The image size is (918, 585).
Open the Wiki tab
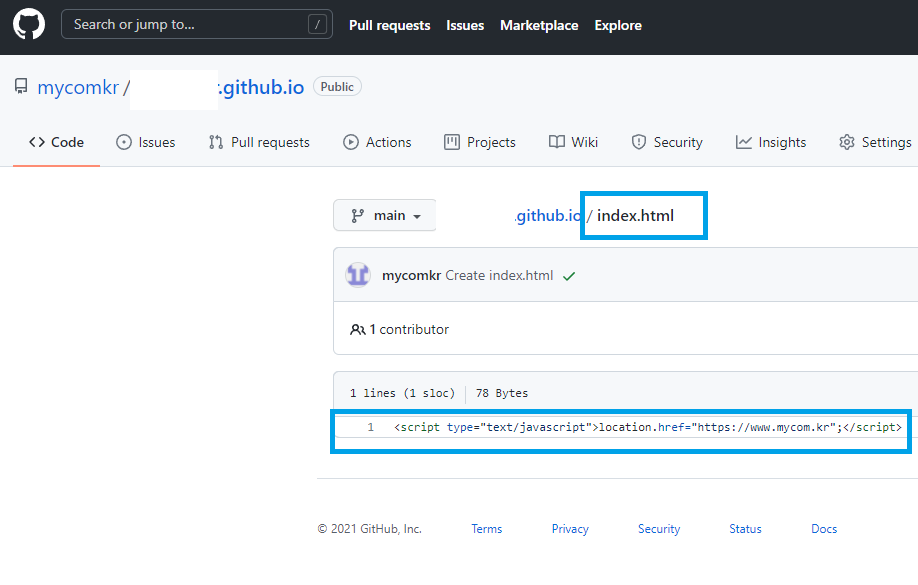[573, 142]
